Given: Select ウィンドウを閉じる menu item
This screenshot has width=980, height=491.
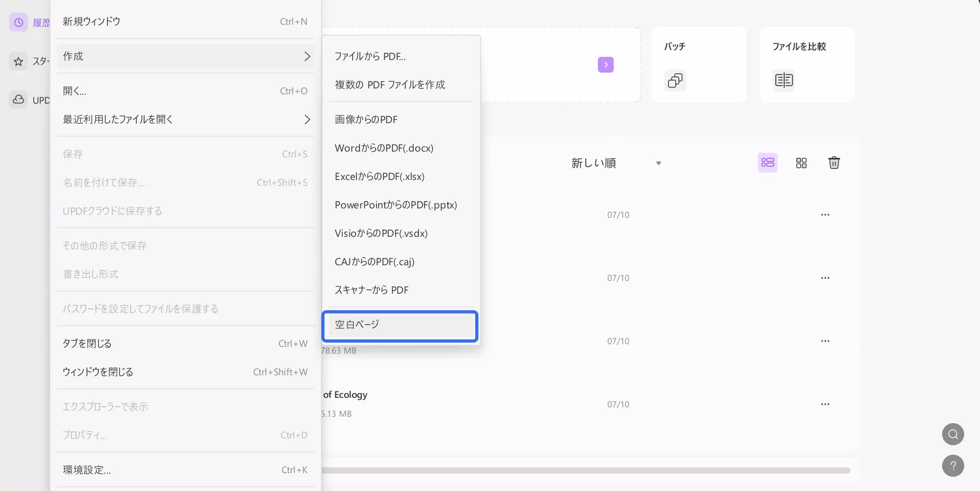Looking at the screenshot, I should (x=186, y=372).
